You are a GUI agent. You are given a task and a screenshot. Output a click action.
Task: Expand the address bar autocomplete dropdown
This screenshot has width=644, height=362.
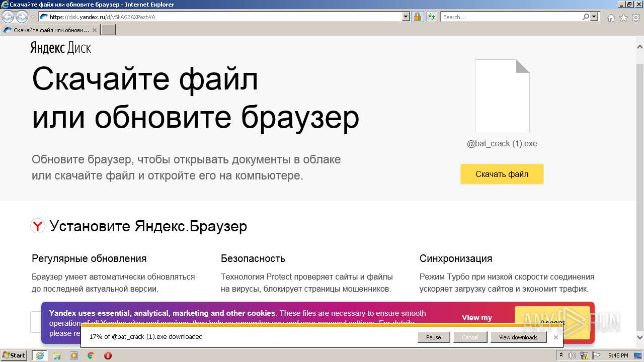pyautogui.click(x=406, y=17)
